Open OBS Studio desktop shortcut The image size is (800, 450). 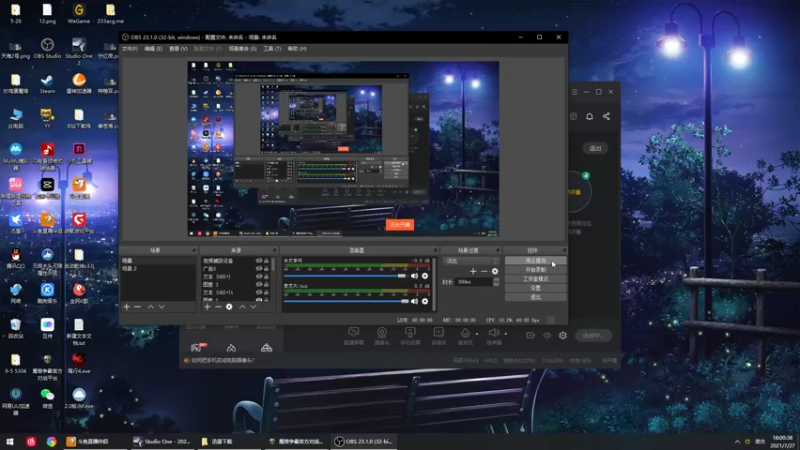tap(47, 48)
